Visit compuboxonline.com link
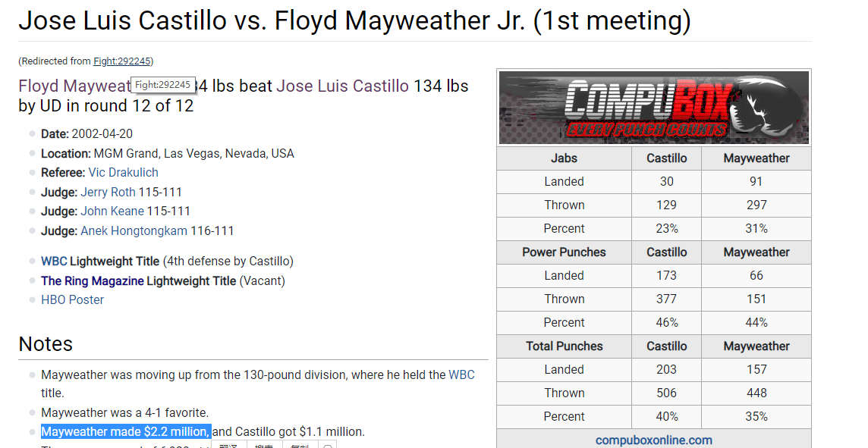 [654, 440]
